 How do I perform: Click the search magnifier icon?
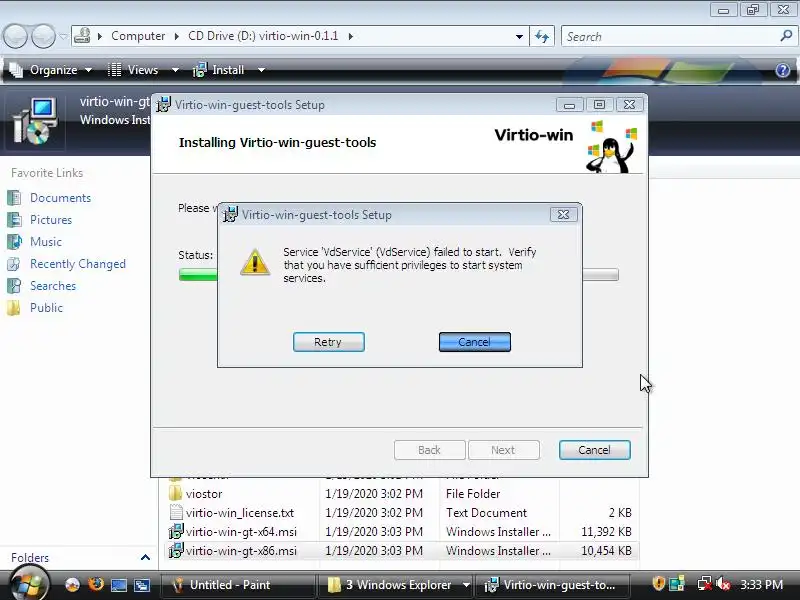786,36
